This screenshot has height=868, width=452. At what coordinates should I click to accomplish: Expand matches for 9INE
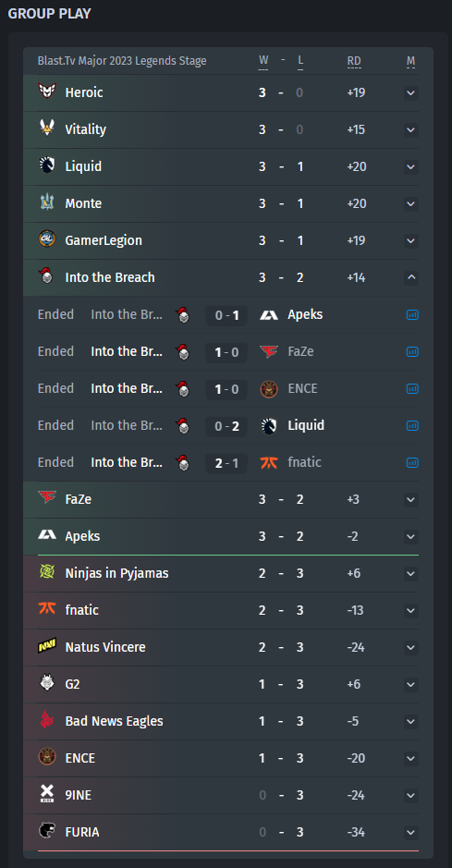click(410, 796)
